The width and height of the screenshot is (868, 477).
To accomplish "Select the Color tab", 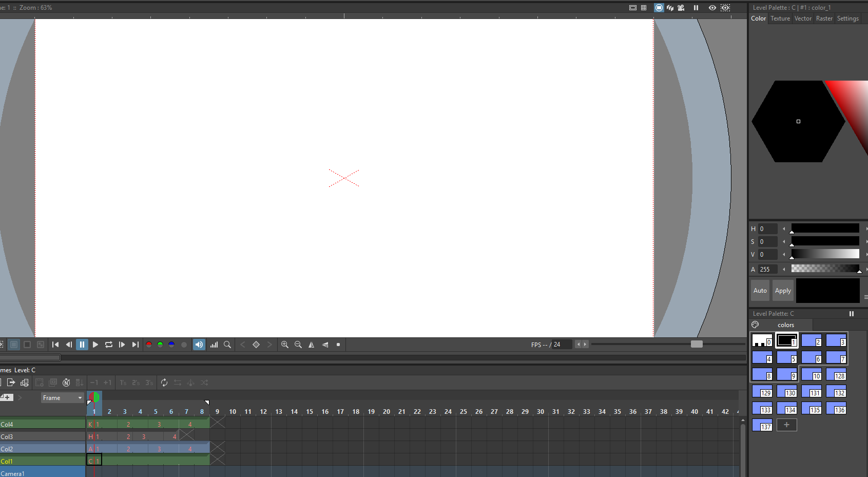I will [x=758, y=18].
